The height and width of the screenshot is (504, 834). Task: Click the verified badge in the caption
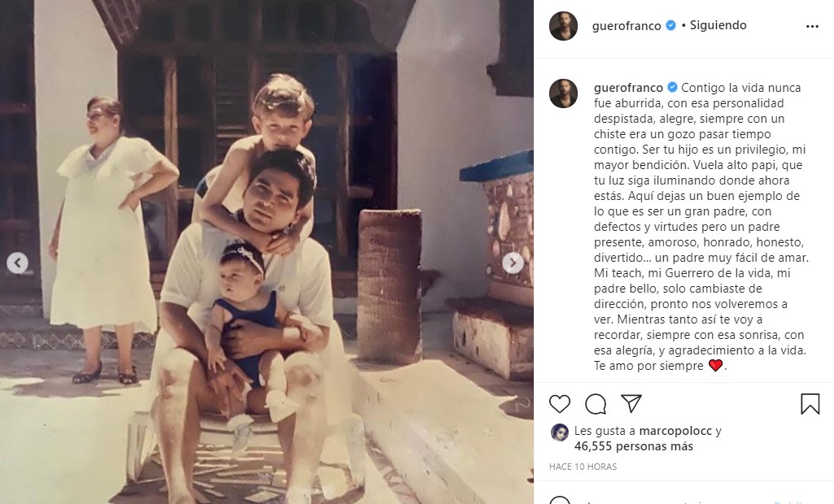click(x=672, y=87)
